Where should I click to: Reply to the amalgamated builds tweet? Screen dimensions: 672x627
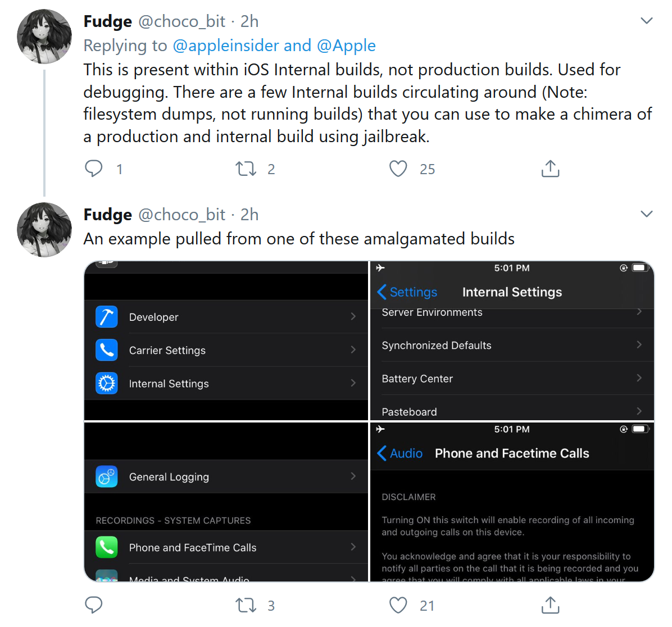point(94,605)
